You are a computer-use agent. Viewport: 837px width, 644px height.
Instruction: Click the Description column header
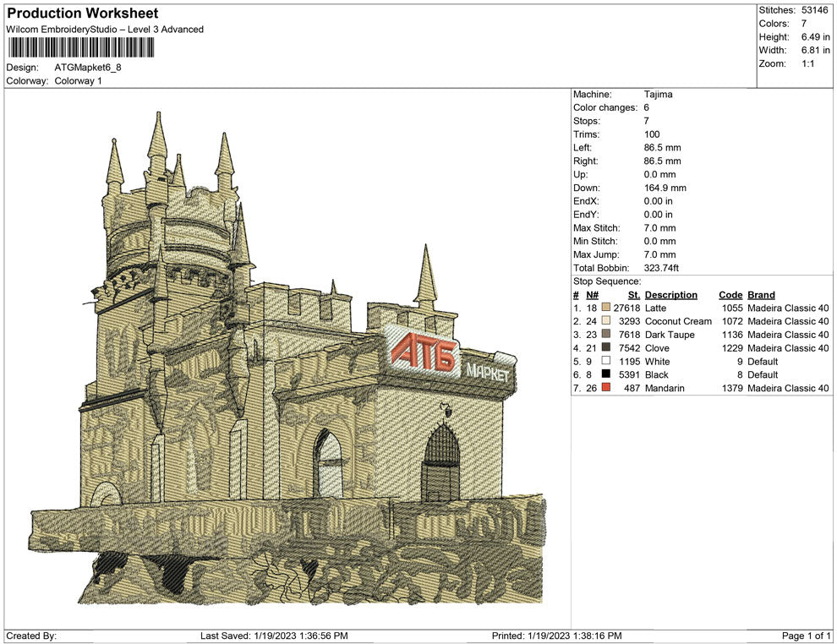[x=670, y=295]
